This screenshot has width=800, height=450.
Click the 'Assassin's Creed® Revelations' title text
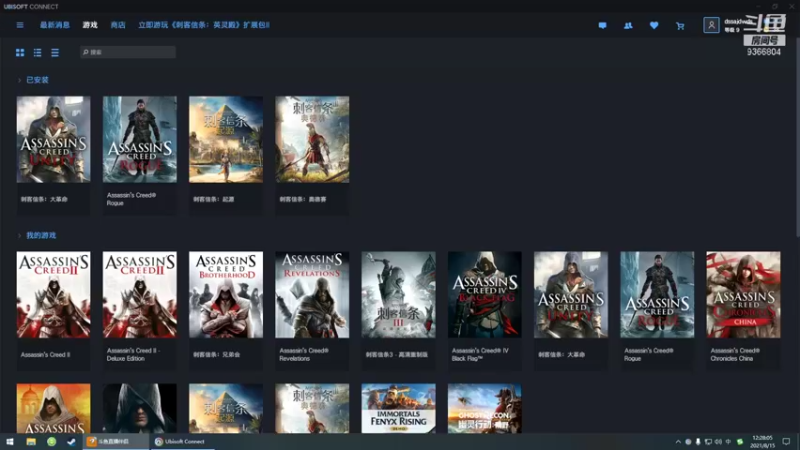point(304,355)
